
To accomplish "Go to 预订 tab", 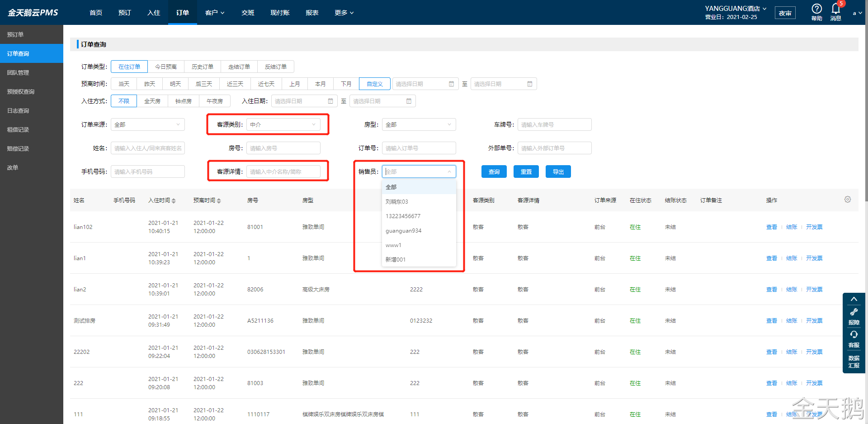I will 125,13.
